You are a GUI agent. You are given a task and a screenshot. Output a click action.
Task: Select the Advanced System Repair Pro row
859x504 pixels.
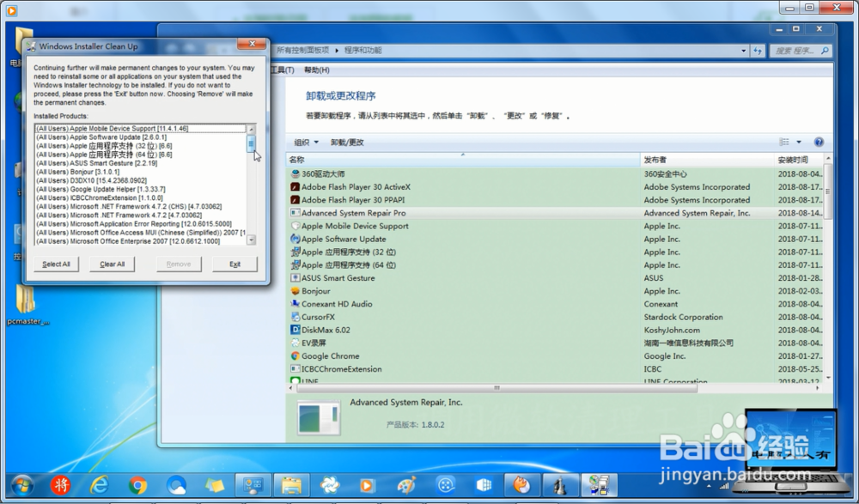tap(555, 213)
